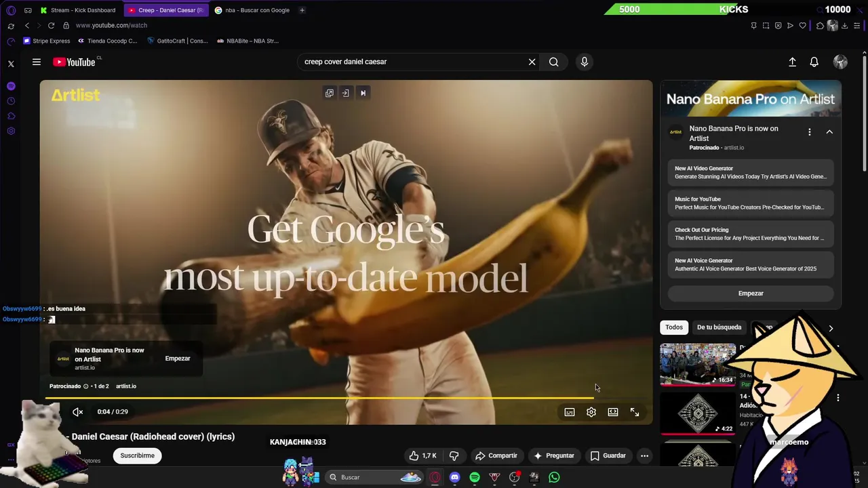Open the YouTube hamburger guide menu
Screen dimensions: 868x488
tap(37, 62)
